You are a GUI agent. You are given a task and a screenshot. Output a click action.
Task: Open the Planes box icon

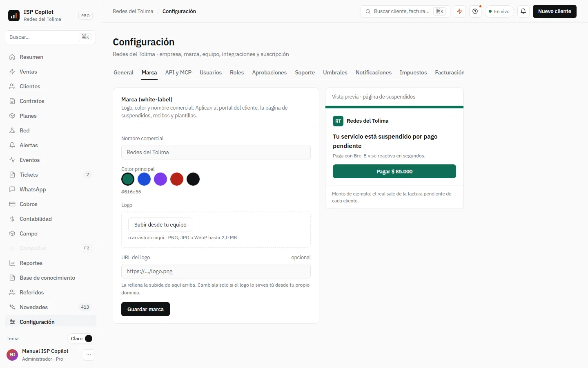[12, 116]
